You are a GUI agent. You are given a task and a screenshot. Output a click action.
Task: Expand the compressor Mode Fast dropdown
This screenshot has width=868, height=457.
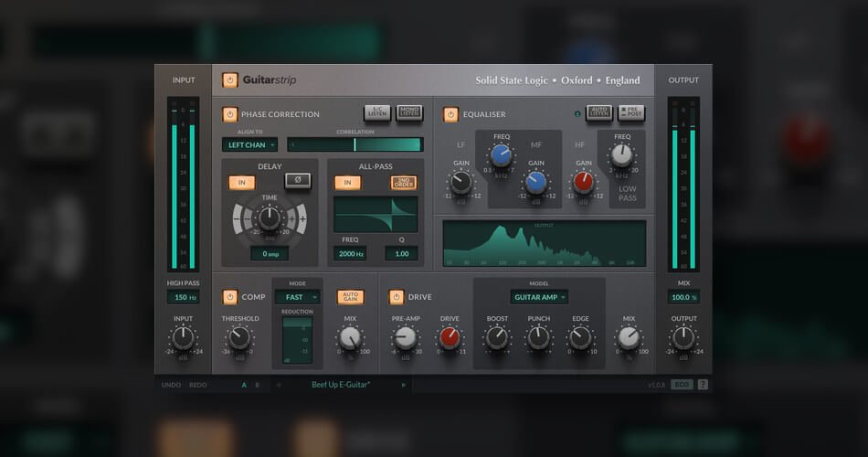click(298, 296)
